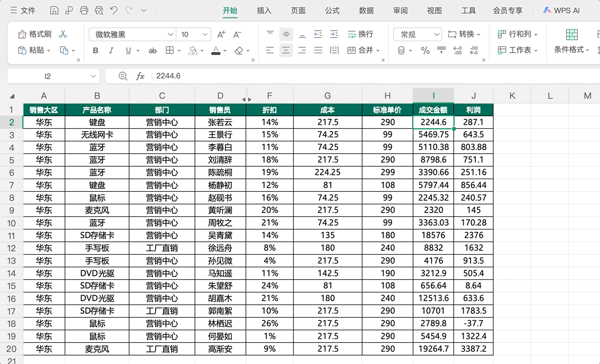Toggle Italic formatting

(111, 50)
